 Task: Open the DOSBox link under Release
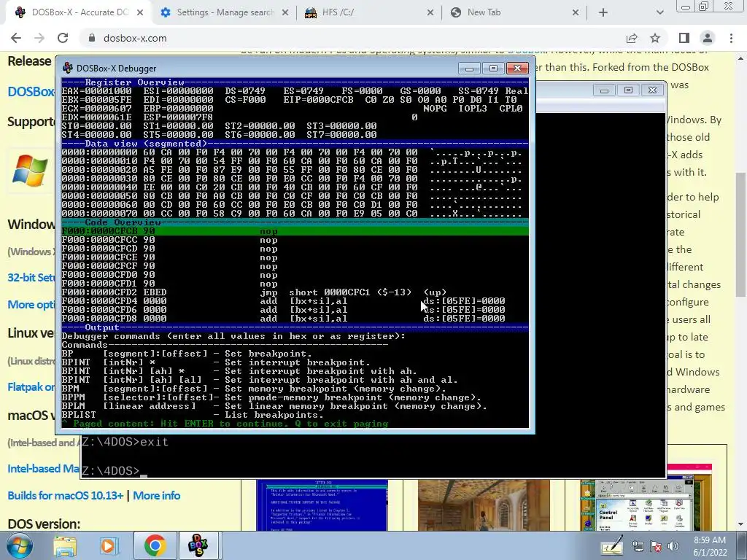(x=31, y=91)
